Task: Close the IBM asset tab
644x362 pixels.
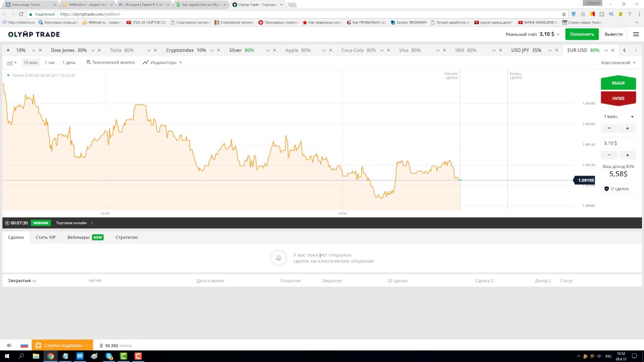Action: [x=501, y=50]
